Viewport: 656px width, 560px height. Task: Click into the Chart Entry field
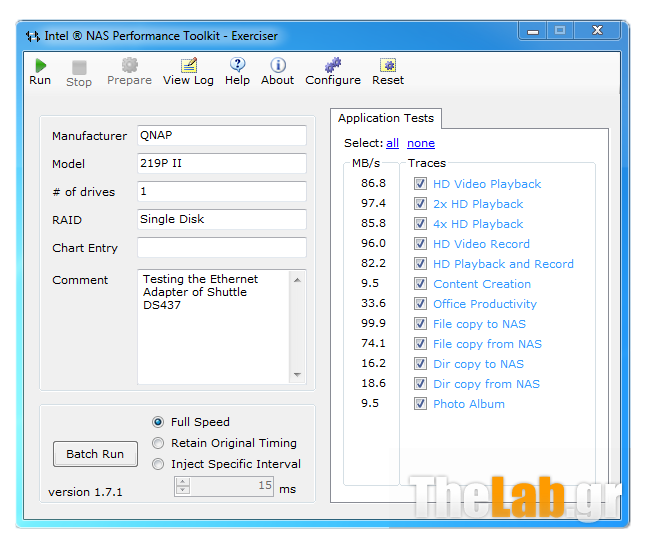pos(221,248)
